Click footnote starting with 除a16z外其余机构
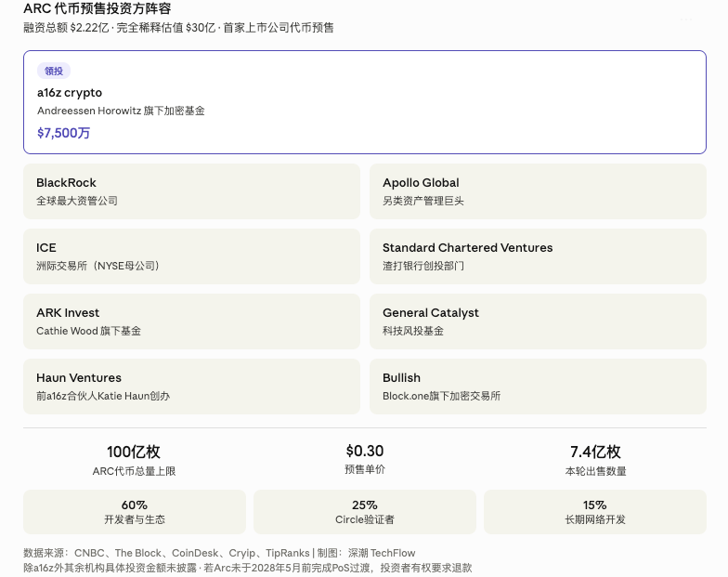 [247, 569]
